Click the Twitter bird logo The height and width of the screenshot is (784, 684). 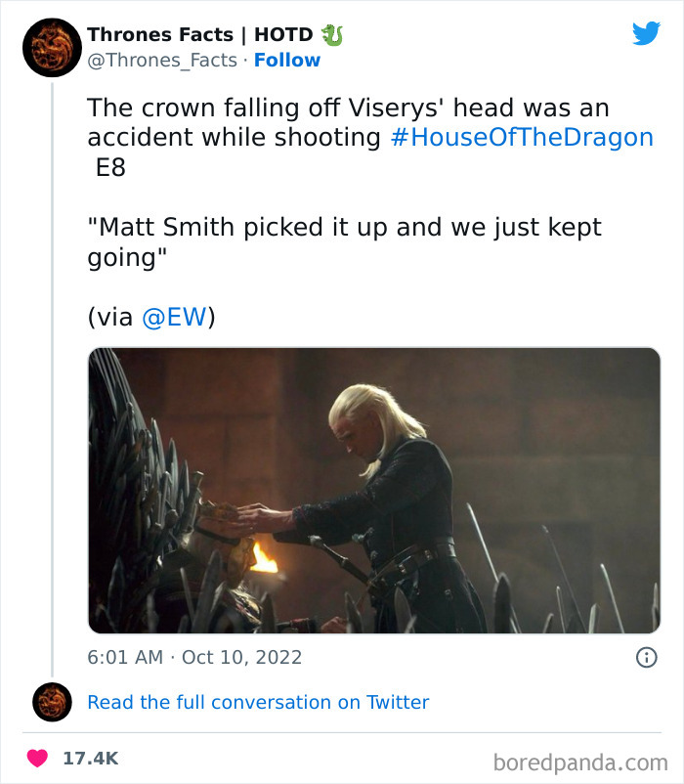tap(646, 34)
